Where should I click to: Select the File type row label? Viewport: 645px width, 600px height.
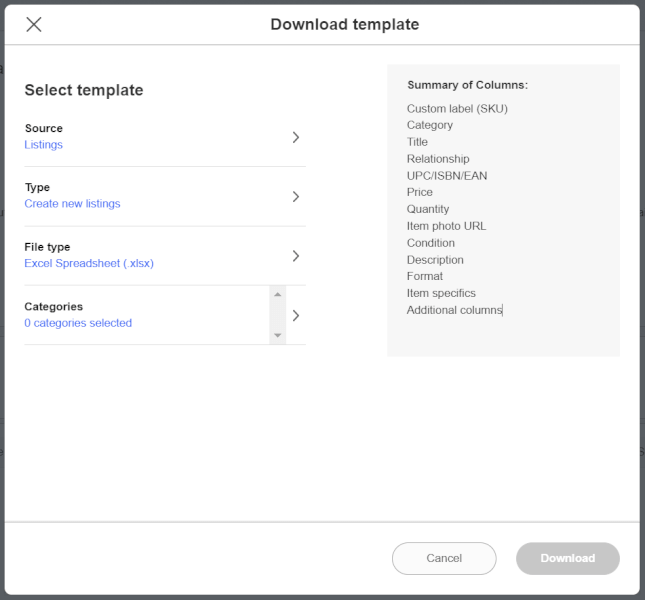[x=47, y=247]
